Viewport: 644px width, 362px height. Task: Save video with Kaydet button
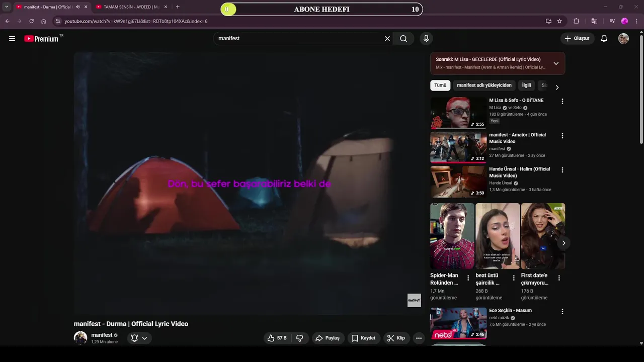tap(363, 338)
